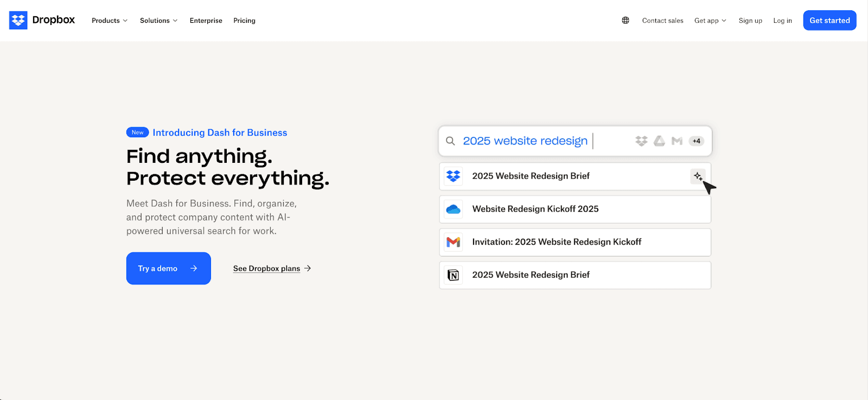Open the language globe selector
The height and width of the screenshot is (400, 868).
pos(626,21)
